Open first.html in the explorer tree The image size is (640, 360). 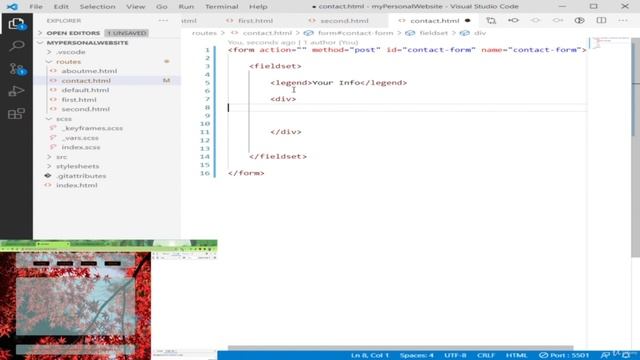click(x=79, y=100)
